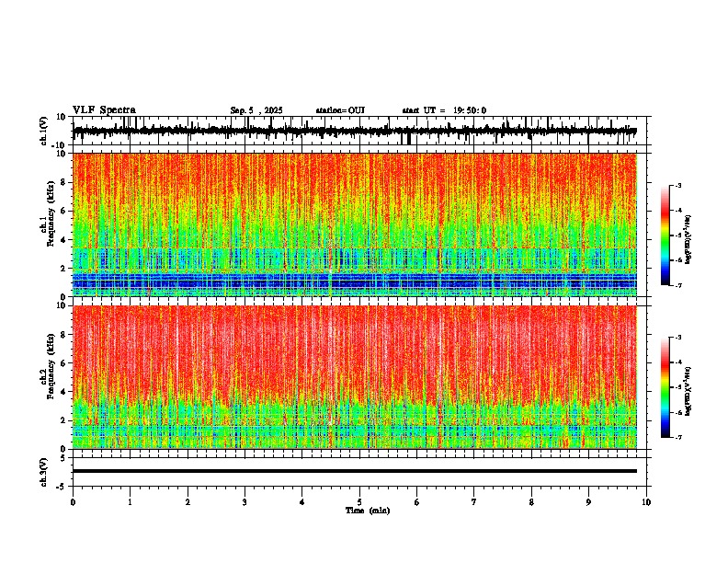This screenshot has width=728, height=563.
Task: Click the ch.2 color scale log(PSD) unit label
Action: coord(688,391)
